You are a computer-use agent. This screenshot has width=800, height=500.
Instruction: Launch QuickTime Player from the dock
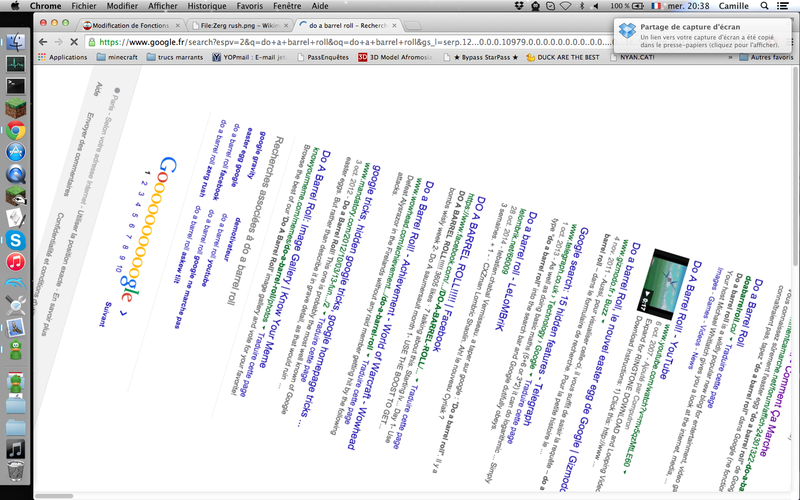tap(16, 174)
